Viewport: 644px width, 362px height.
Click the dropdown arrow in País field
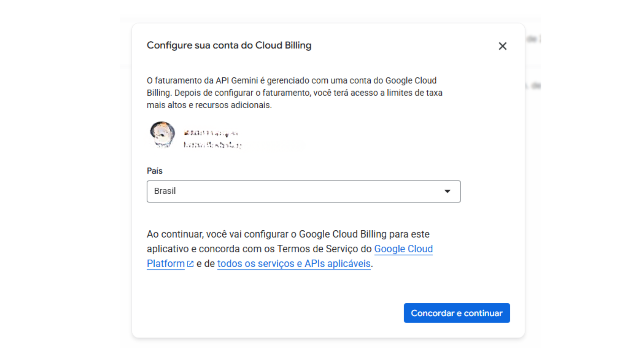click(447, 191)
